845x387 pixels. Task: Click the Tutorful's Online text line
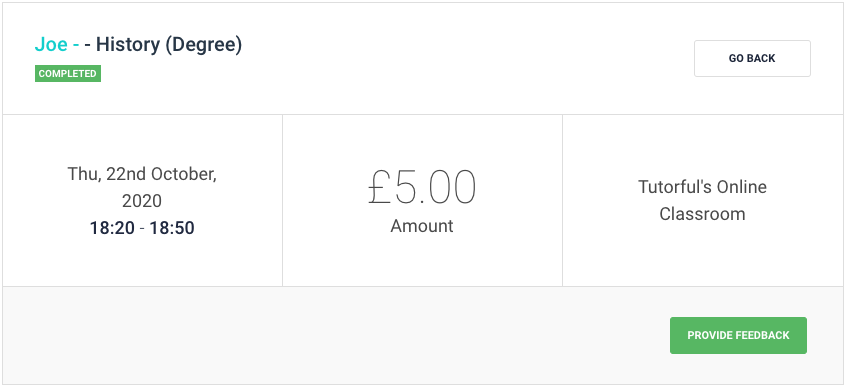[x=702, y=187]
